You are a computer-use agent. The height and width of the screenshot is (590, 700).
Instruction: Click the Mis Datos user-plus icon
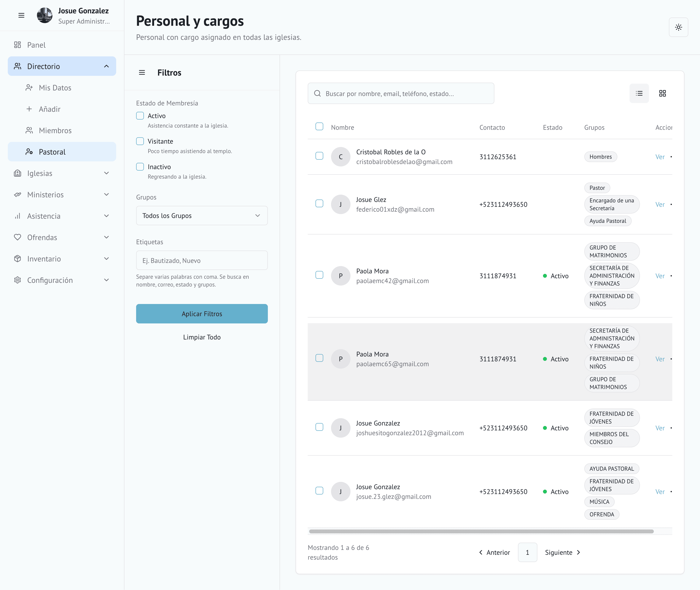coord(29,88)
